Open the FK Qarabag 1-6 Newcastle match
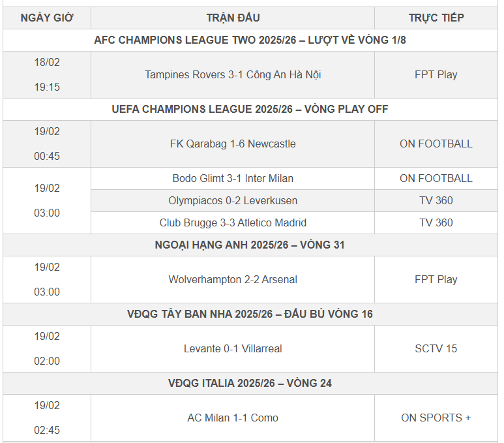The image size is (504, 443). [233, 144]
